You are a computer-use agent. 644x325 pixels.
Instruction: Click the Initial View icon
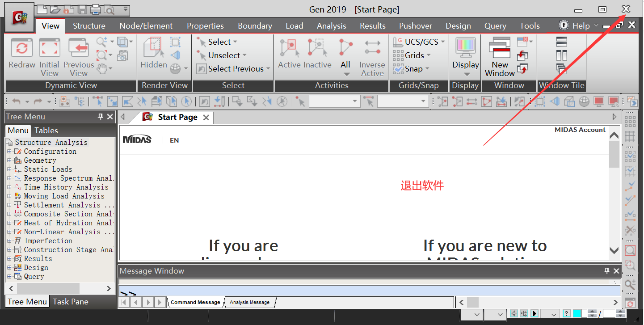click(50, 48)
